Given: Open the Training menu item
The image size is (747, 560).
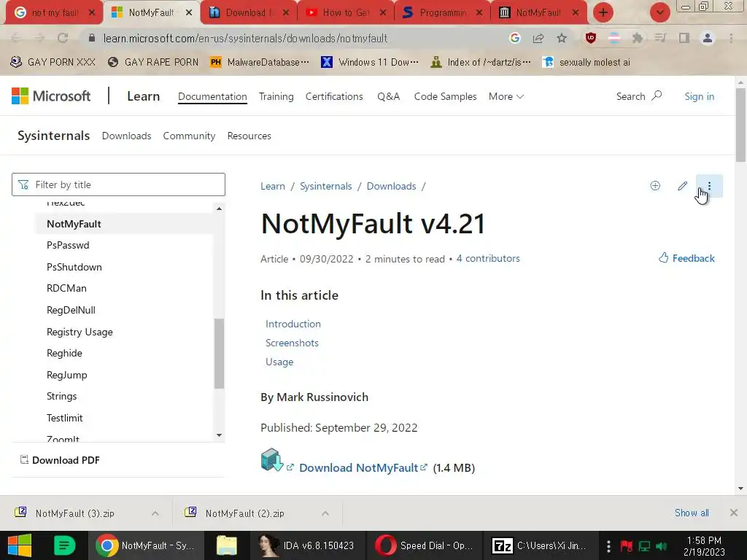Looking at the screenshot, I should [276, 96].
